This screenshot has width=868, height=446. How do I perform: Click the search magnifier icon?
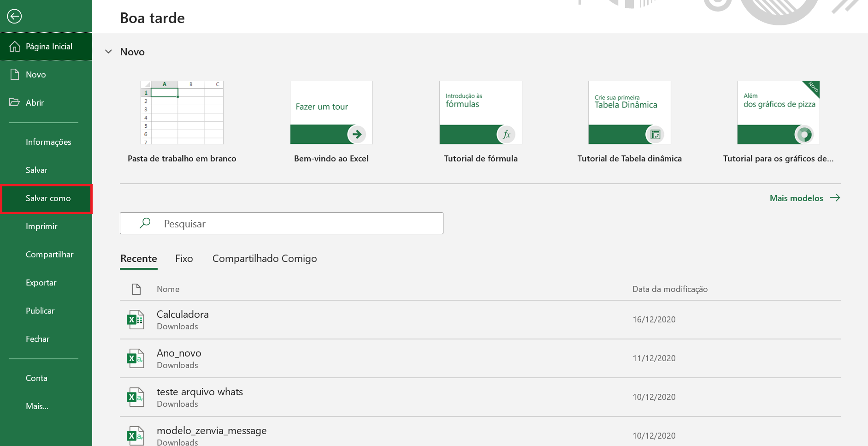(145, 223)
